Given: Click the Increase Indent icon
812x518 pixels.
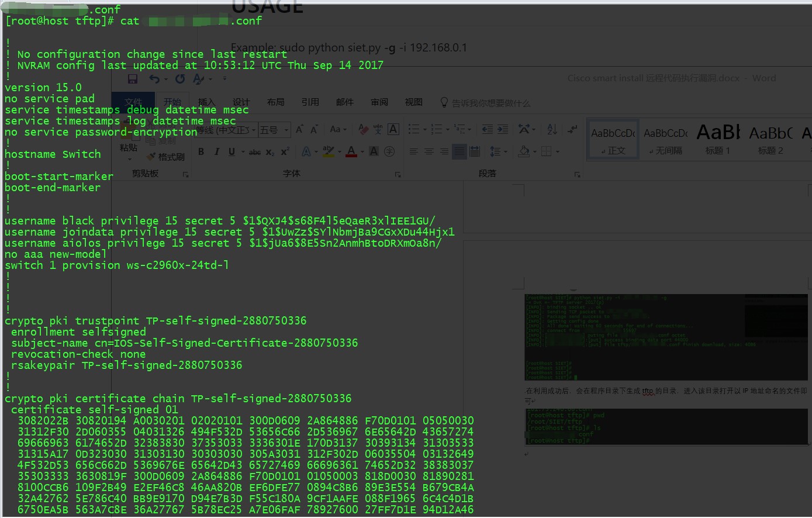Looking at the screenshot, I should tap(503, 129).
